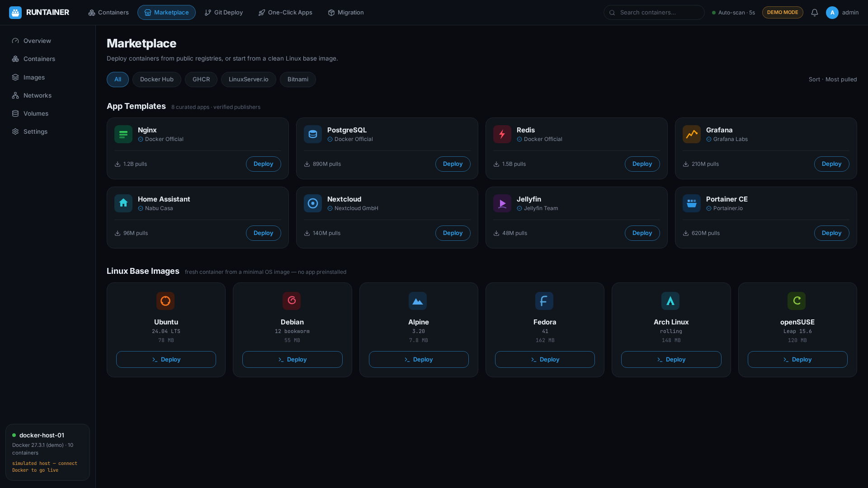
Task: Click the openSUSE logo icon
Action: 797,301
